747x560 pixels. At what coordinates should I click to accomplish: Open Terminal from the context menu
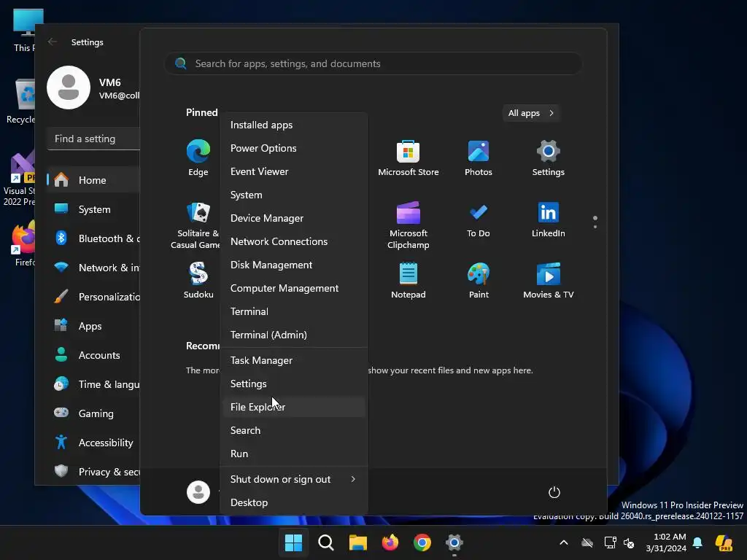point(293,311)
